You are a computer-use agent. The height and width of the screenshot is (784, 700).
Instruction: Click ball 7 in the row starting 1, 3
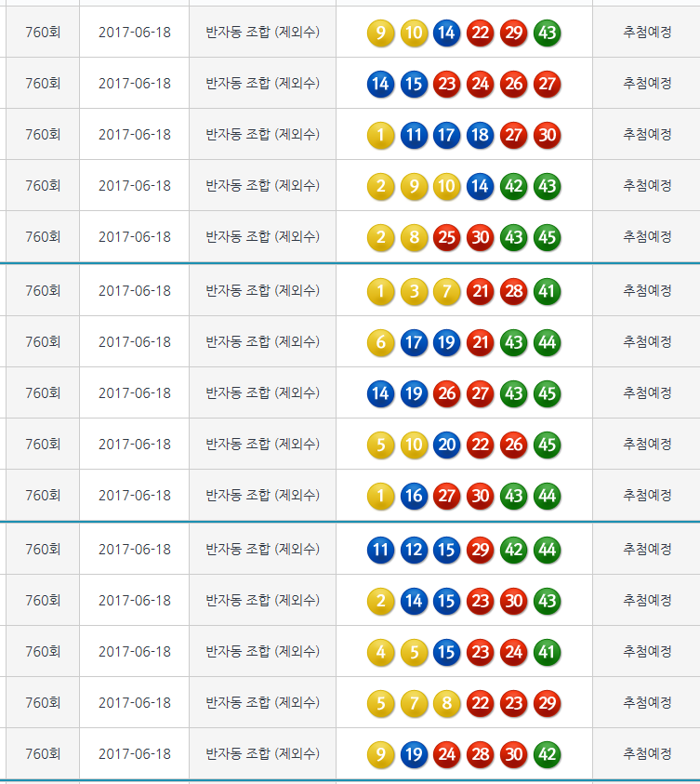pyautogui.click(x=447, y=291)
